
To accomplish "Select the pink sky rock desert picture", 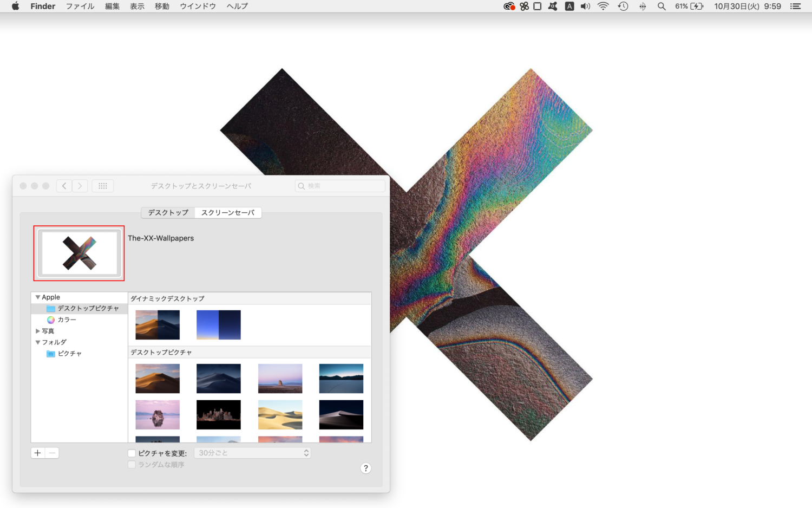I will [x=280, y=379].
